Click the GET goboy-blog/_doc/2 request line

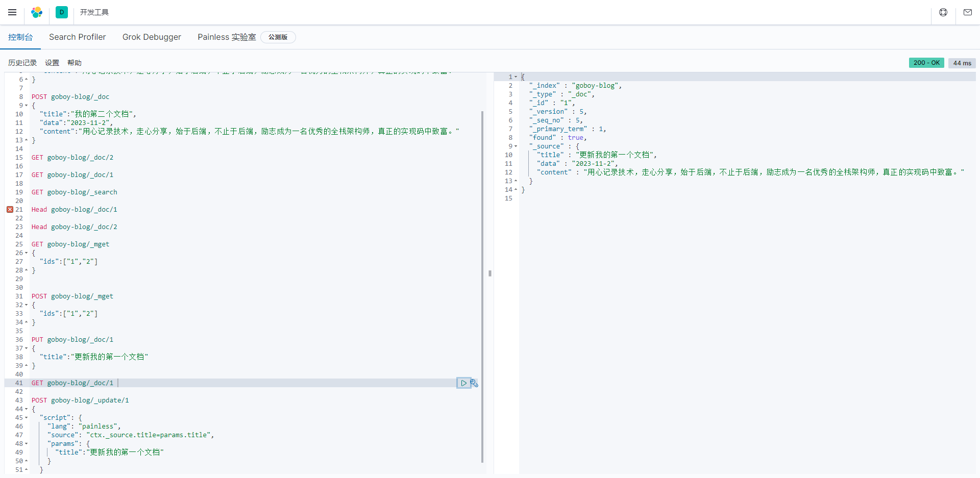tap(72, 158)
